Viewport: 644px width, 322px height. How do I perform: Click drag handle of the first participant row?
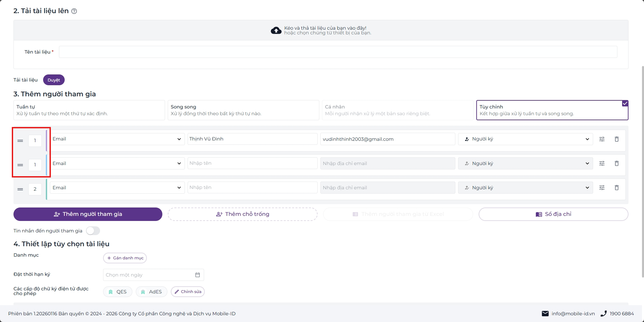[20, 141]
